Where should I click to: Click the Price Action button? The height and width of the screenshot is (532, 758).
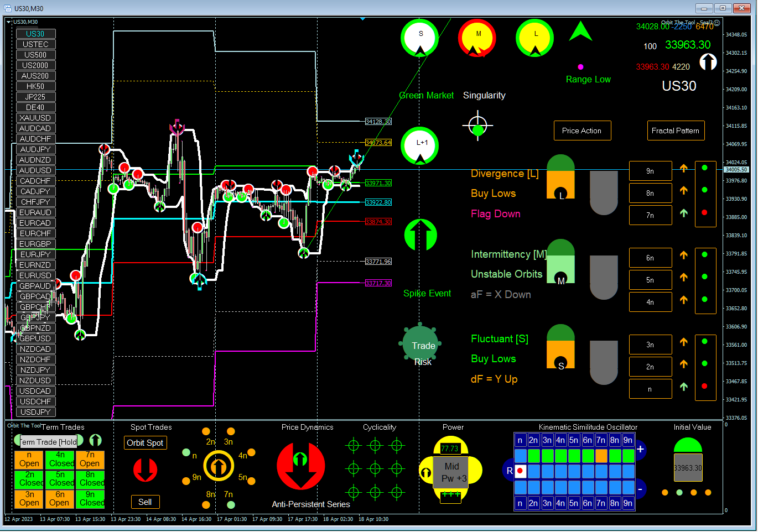pyautogui.click(x=582, y=131)
